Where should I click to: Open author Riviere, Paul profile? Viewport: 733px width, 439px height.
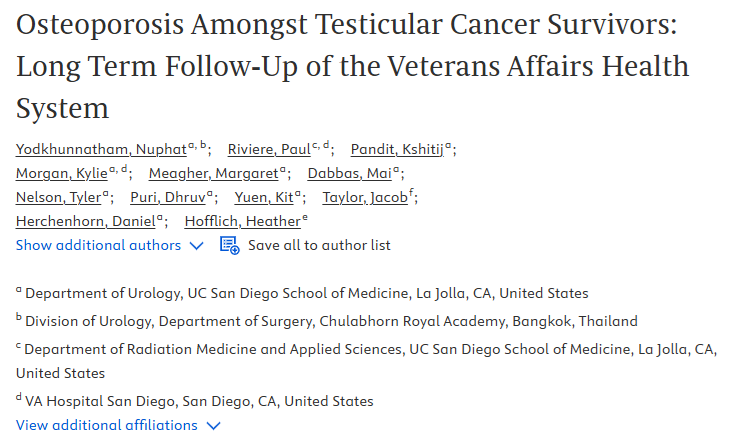click(269, 150)
